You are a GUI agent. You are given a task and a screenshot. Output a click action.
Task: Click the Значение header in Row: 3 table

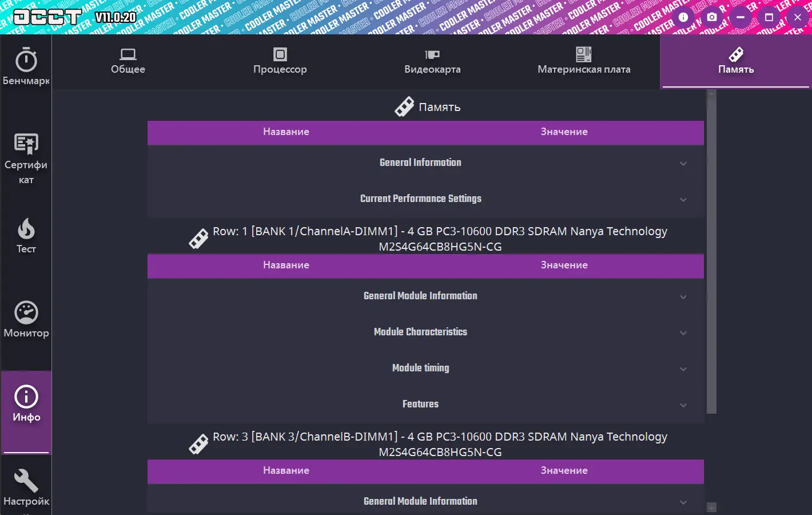click(x=564, y=470)
